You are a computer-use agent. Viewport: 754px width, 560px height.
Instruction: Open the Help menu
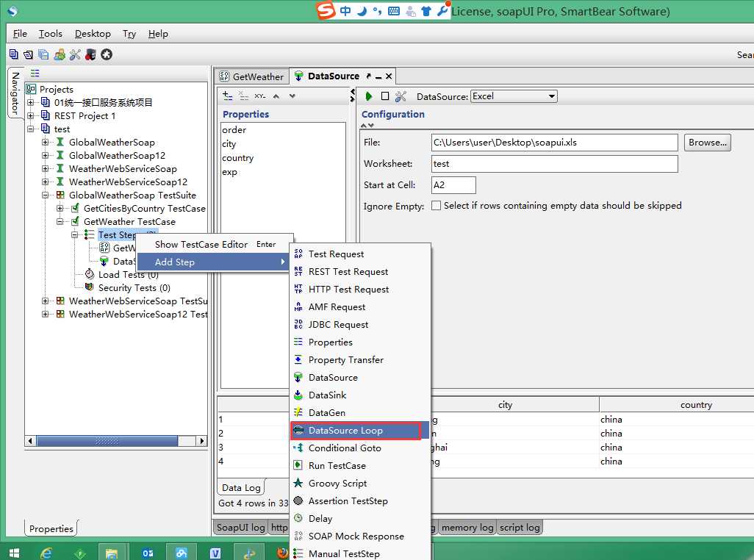click(158, 34)
